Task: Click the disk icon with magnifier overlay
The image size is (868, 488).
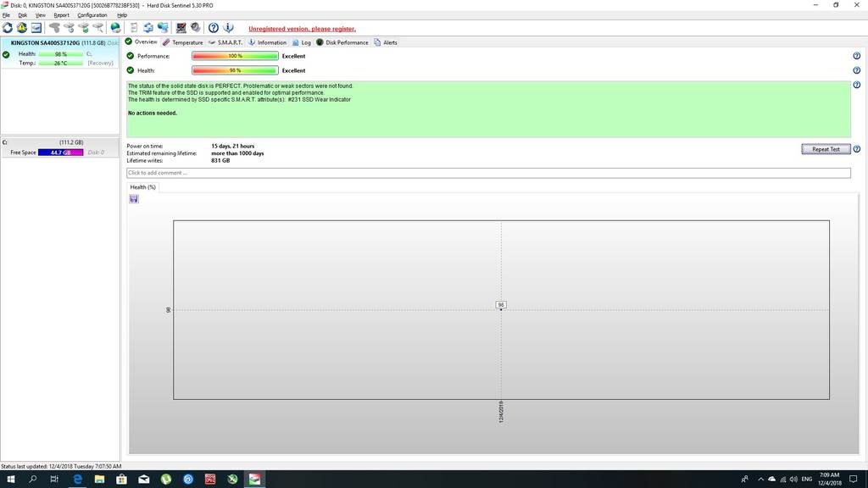Action: (98, 28)
